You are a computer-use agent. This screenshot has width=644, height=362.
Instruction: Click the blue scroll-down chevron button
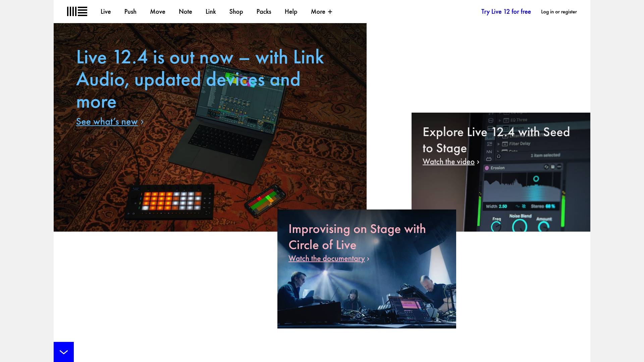coord(64,352)
